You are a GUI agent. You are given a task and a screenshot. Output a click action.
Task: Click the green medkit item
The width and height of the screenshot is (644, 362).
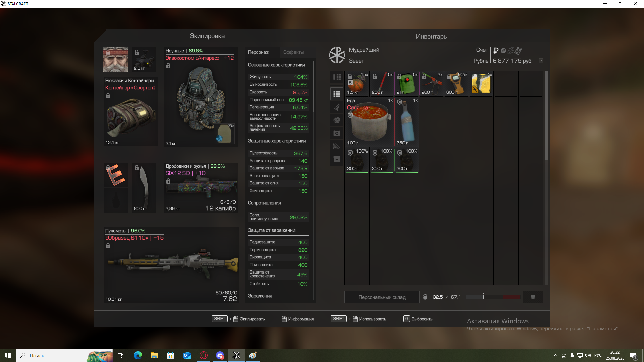406,83
